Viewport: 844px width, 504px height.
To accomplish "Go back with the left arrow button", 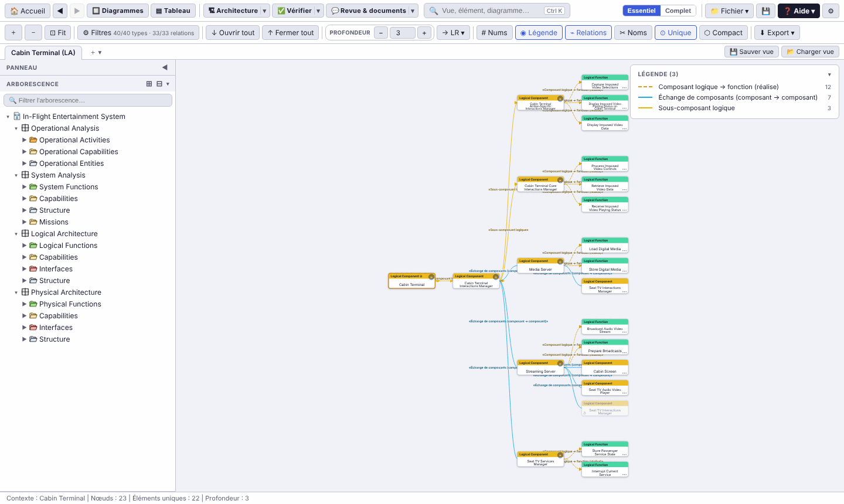I will [x=60, y=11].
